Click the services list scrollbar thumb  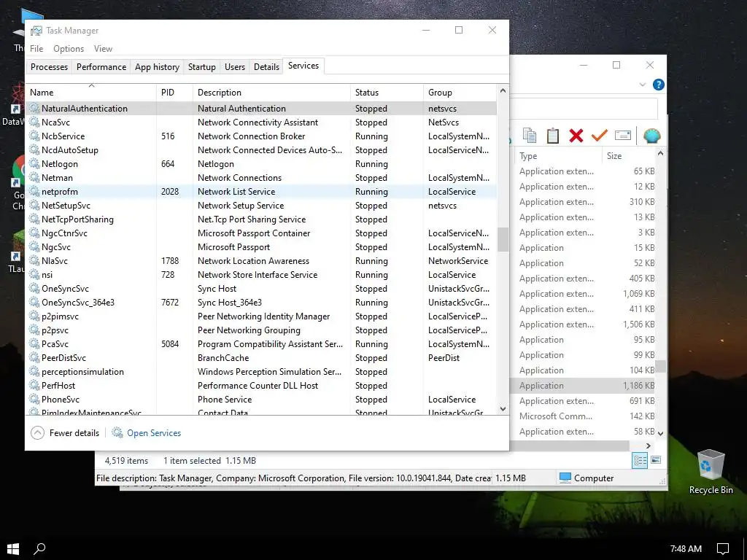503,239
